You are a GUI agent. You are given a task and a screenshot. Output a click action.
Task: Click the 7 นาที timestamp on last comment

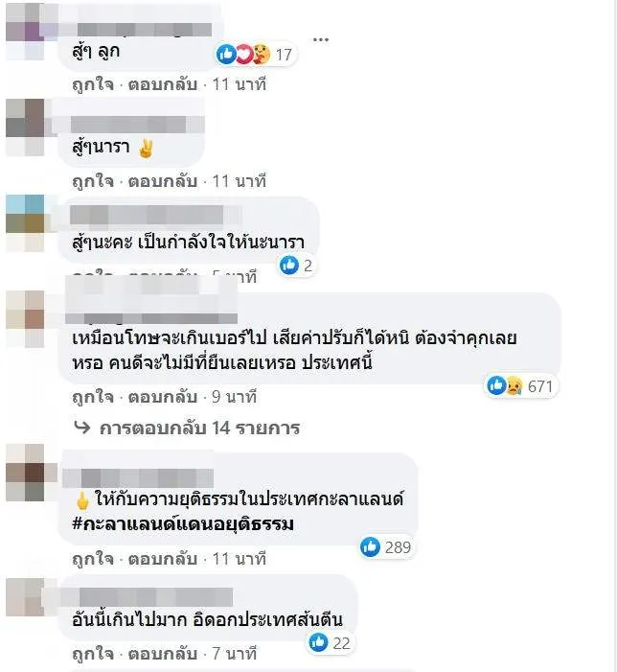click(235, 653)
